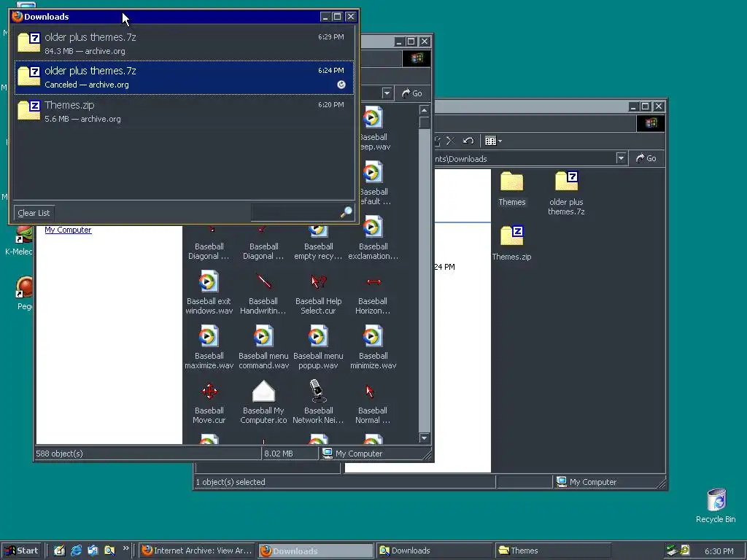
Task: Select the Canceled older plus themes.7z entry
Action: click(x=184, y=77)
